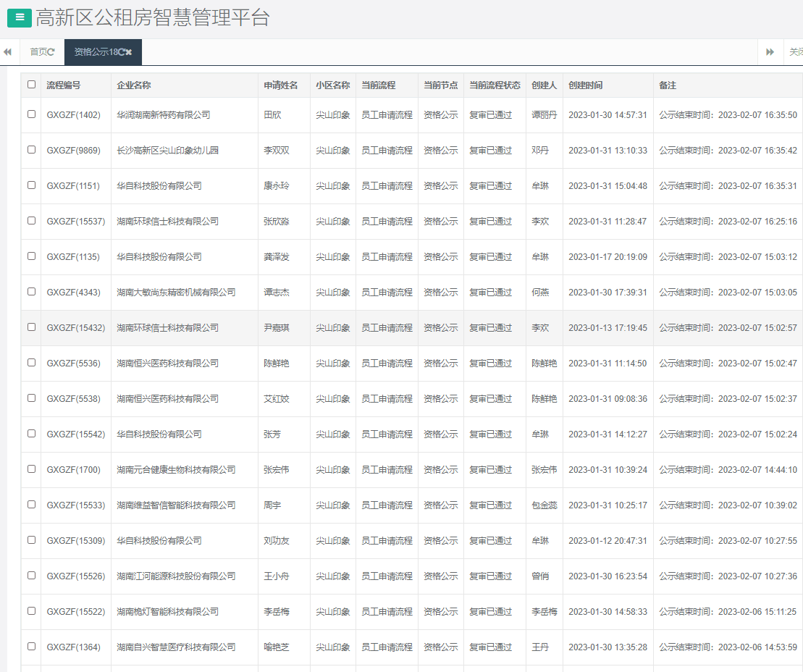This screenshot has width=803, height=672.
Task: Click the 当前流程状态 column header
Action: coord(495,85)
